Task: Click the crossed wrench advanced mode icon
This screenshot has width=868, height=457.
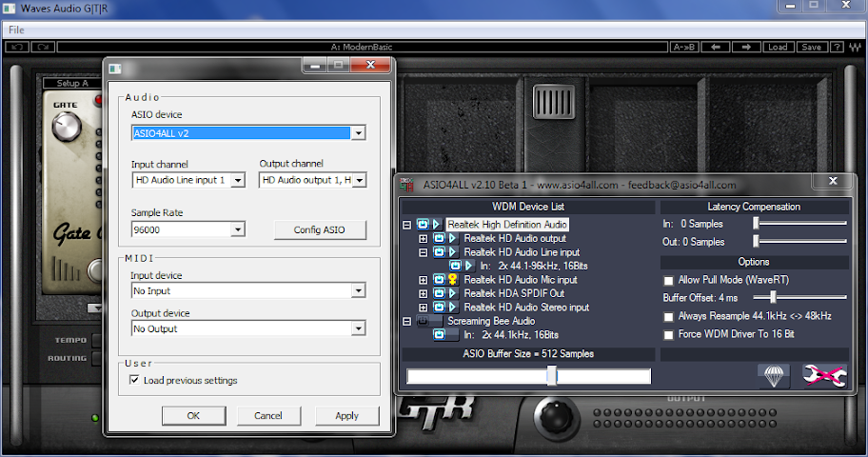Action: (x=824, y=376)
